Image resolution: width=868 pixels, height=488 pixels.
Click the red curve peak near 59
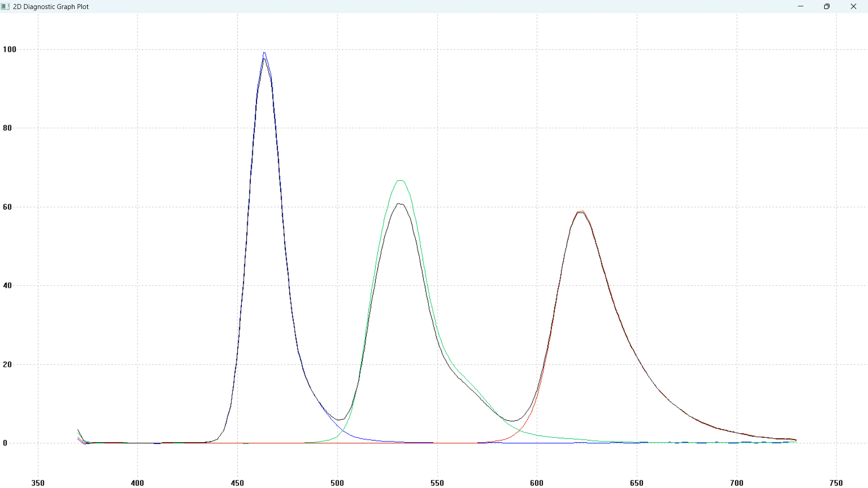[581, 211]
